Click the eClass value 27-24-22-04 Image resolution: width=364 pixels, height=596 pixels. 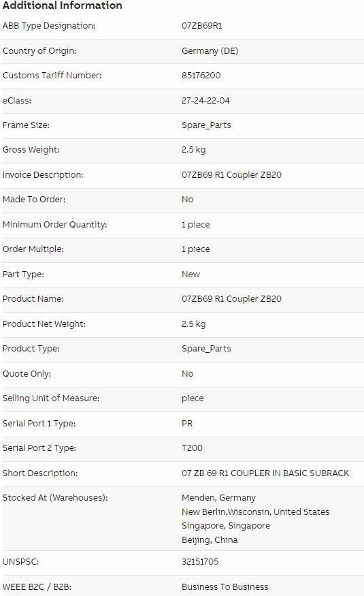click(x=205, y=100)
